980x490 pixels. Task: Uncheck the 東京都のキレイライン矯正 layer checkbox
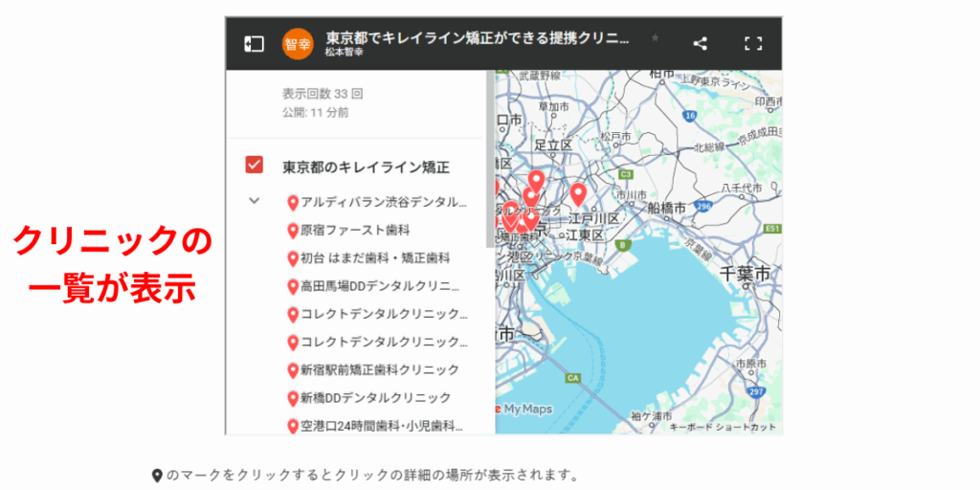point(255,165)
